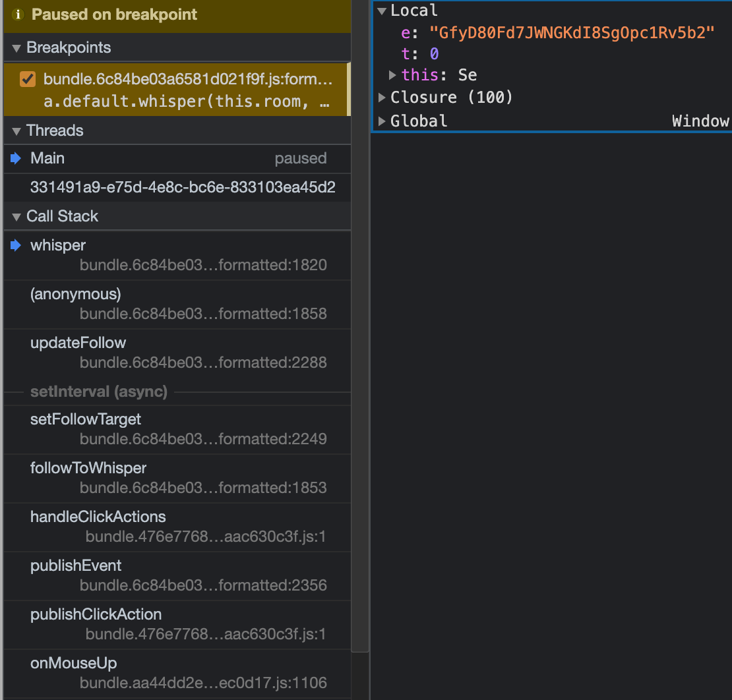This screenshot has width=732, height=700.
Task: Expand the Closure (100) scope
Action: (382, 98)
